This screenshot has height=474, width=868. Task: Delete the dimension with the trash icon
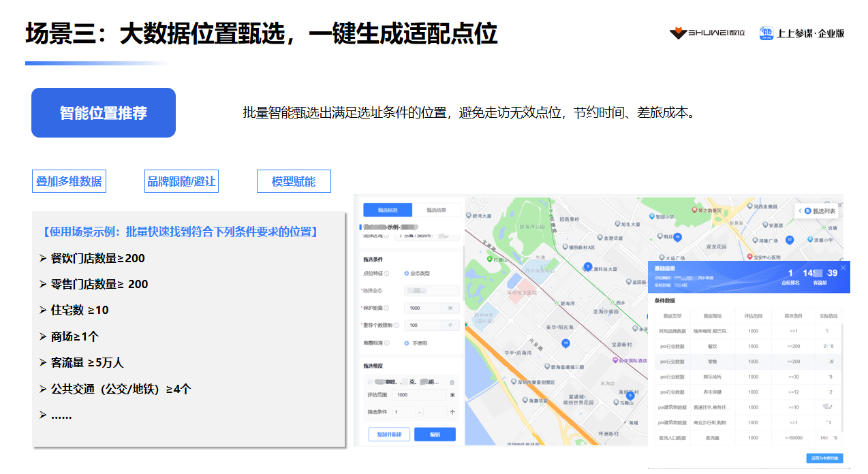tap(452, 383)
